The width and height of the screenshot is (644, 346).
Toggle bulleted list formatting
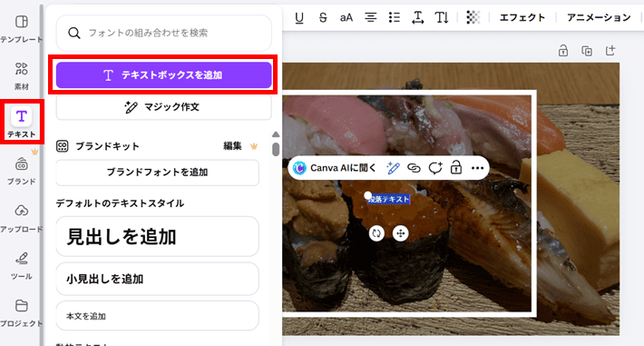tap(395, 17)
